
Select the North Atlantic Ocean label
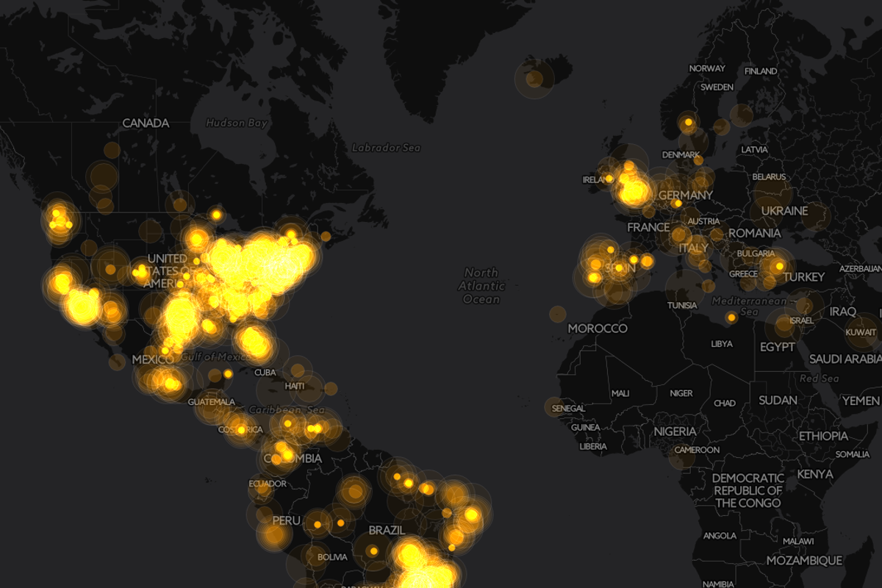tap(481, 285)
